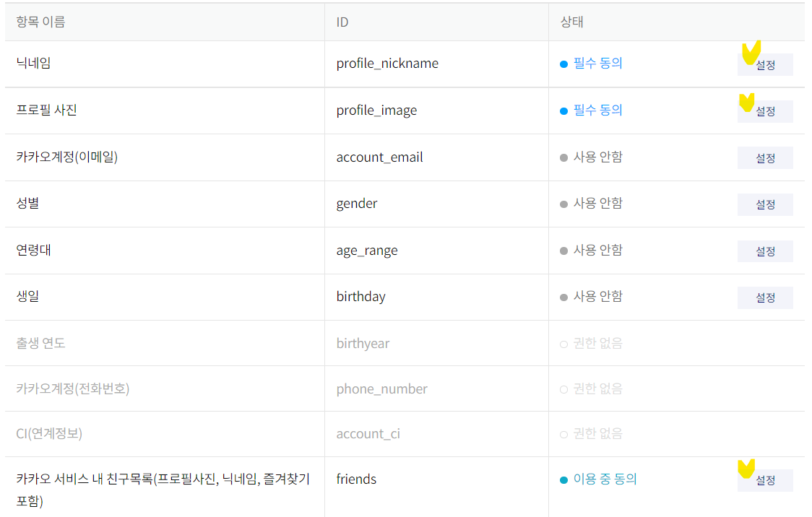This screenshot has height=517, width=812.
Task: Click the hollow dot beside birthyear row
Action: pyautogui.click(x=563, y=343)
